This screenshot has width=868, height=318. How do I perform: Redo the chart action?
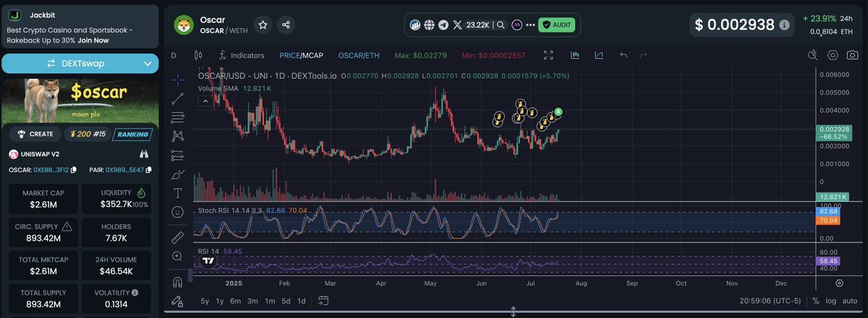point(643,55)
